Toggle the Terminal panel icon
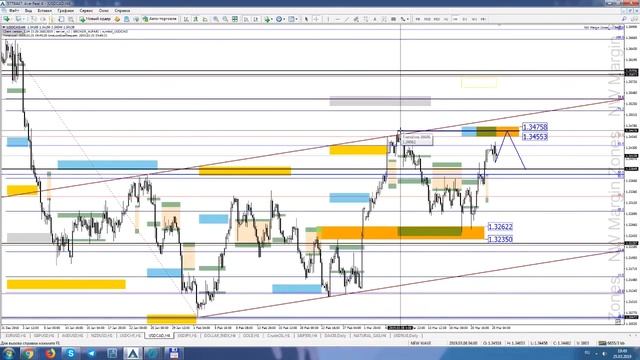 click(x=61, y=19)
